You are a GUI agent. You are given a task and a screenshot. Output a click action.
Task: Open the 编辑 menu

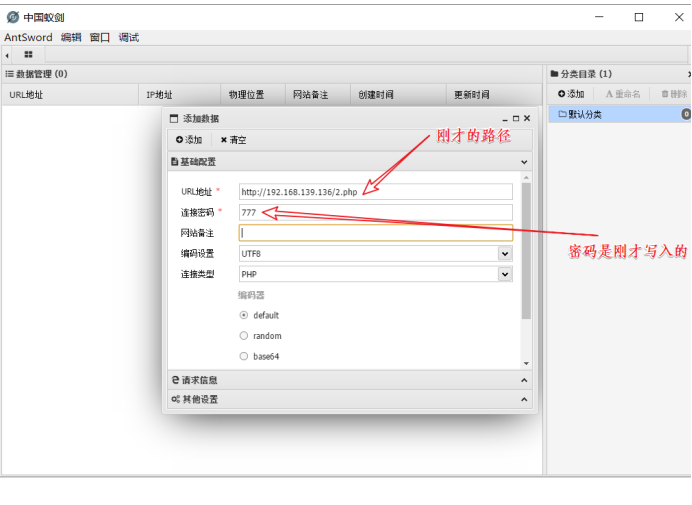tap(71, 38)
